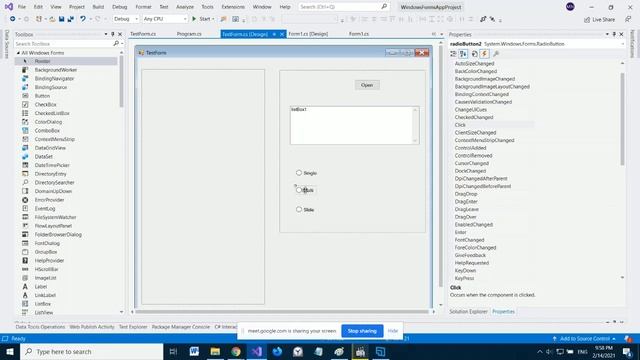This screenshot has width=640, height=360.
Task: Open the Toolbox window options arrow
Action: click(x=106, y=34)
